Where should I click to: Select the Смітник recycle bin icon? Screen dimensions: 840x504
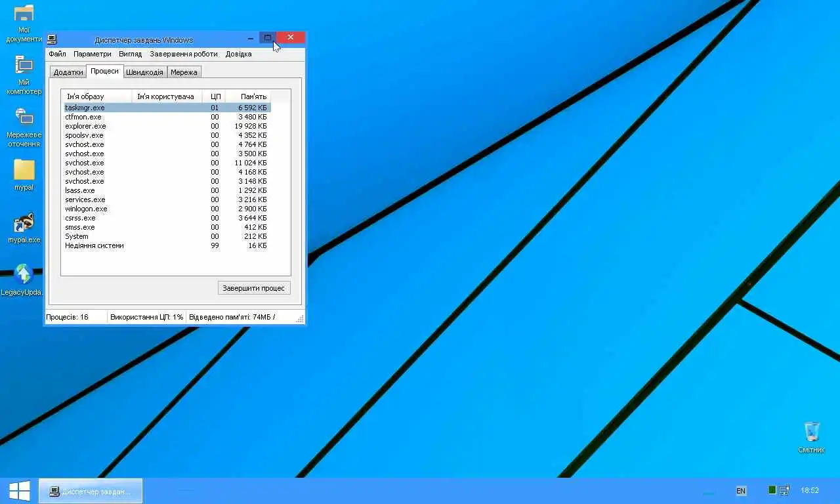(x=812, y=438)
